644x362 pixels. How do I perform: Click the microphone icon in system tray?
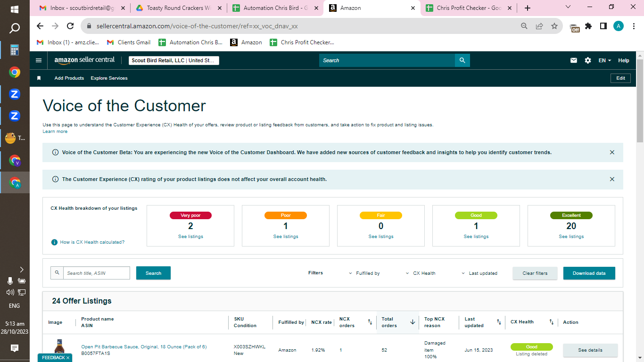tap(9, 281)
